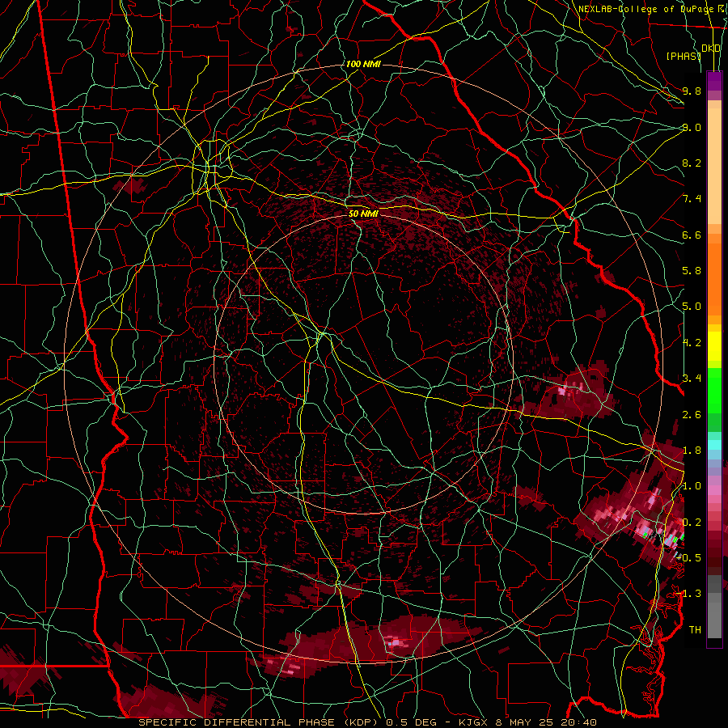Image resolution: width=728 pixels, height=728 pixels.
Task: Click the "DKD" label above the color bar
Action: click(711, 48)
